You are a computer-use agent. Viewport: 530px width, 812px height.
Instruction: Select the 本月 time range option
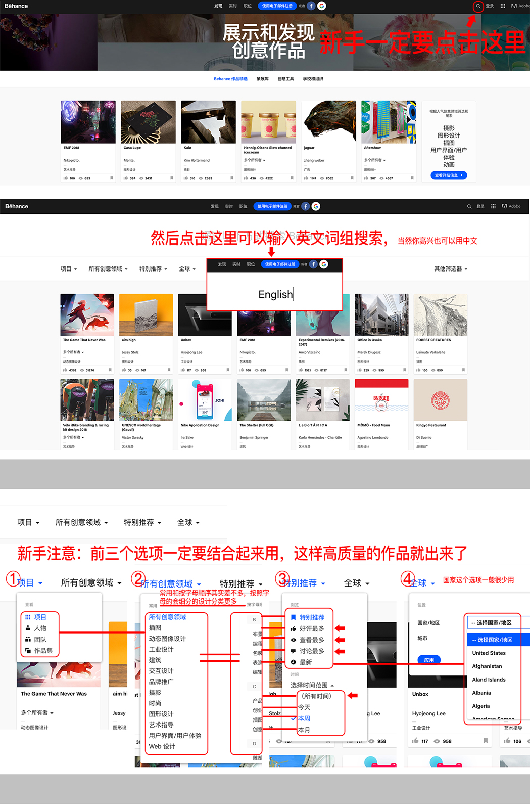(304, 730)
